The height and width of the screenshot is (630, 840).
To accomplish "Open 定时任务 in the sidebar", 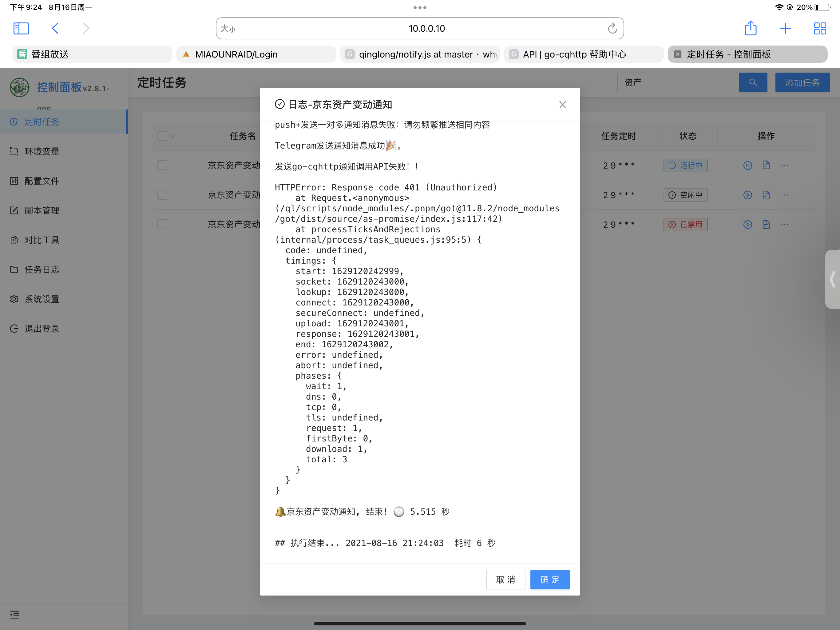I will coord(64,122).
